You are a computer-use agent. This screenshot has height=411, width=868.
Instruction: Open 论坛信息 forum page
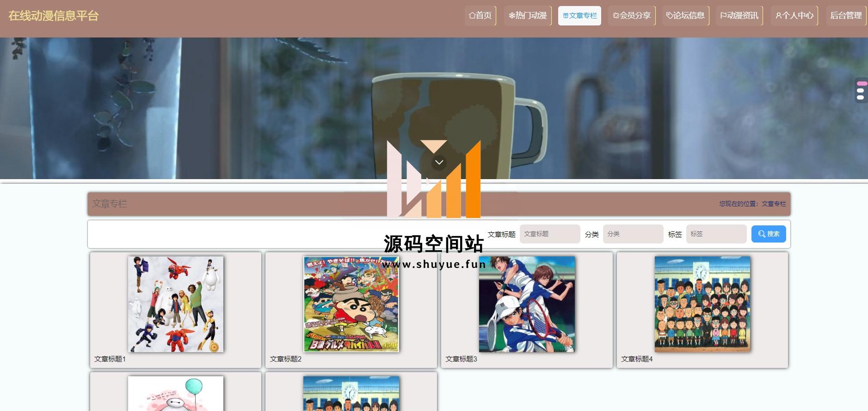point(685,16)
